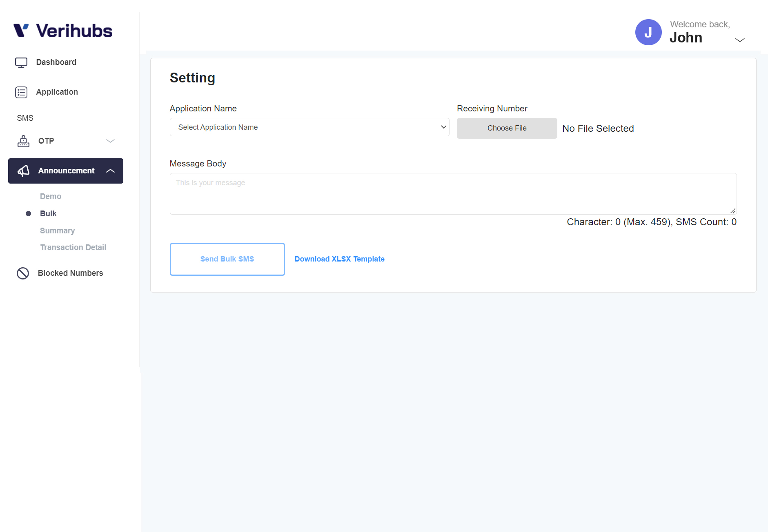768x532 pixels.
Task: Click the Blocked Numbers prohibited icon
Action: click(x=23, y=273)
